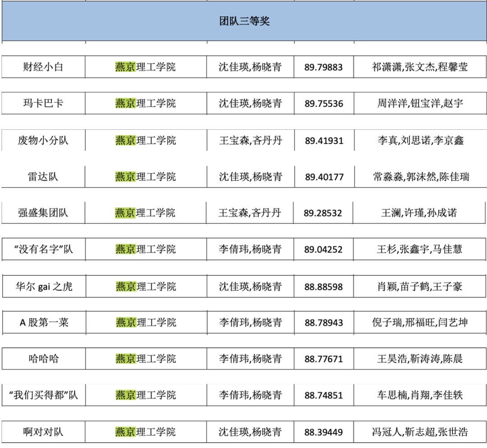The image size is (487, 448).
Task: Click the "没有名字"队 team name
Action: click(x=43, y=249)
